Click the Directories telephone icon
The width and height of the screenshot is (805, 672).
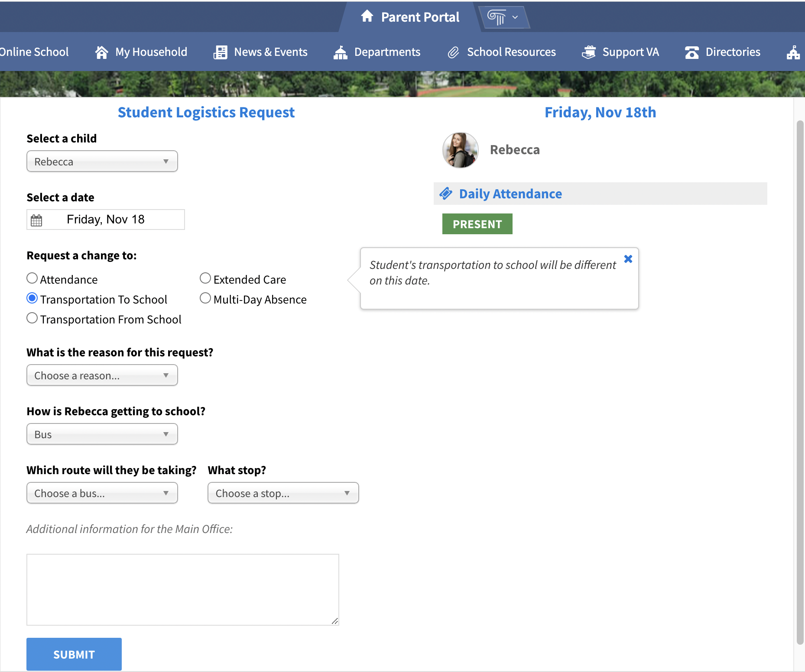692,52
